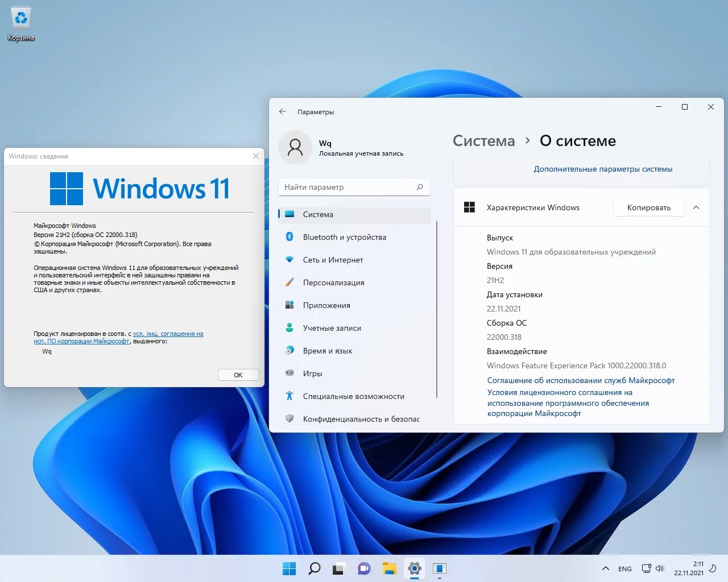Open File Explorer on taskbar
This screenshot has width=728, height=582.
(389, 568)
